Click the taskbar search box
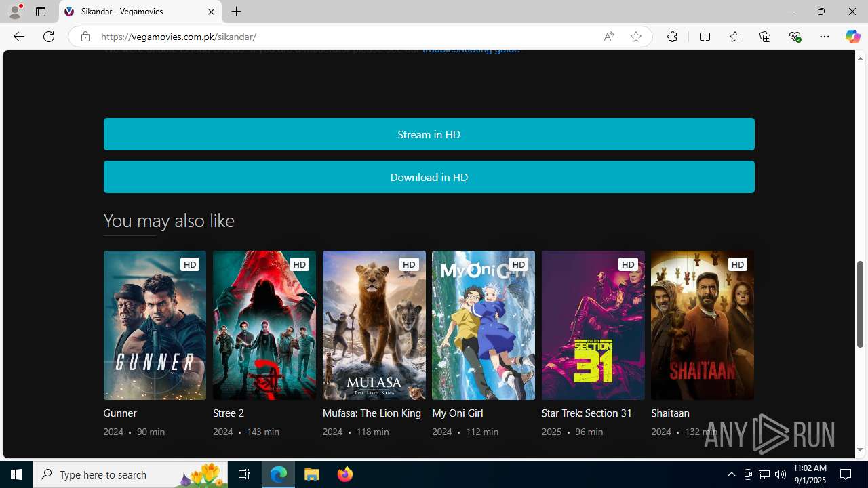 130,474
